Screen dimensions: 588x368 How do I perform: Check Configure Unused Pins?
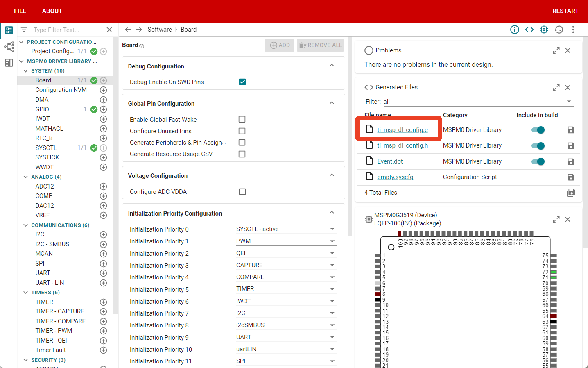pos(242,131)
